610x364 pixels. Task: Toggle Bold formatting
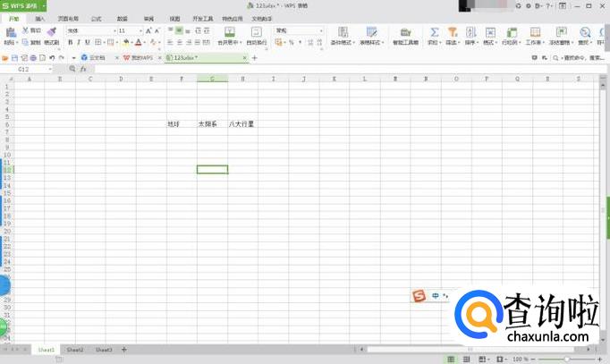(x=71, y=42)
